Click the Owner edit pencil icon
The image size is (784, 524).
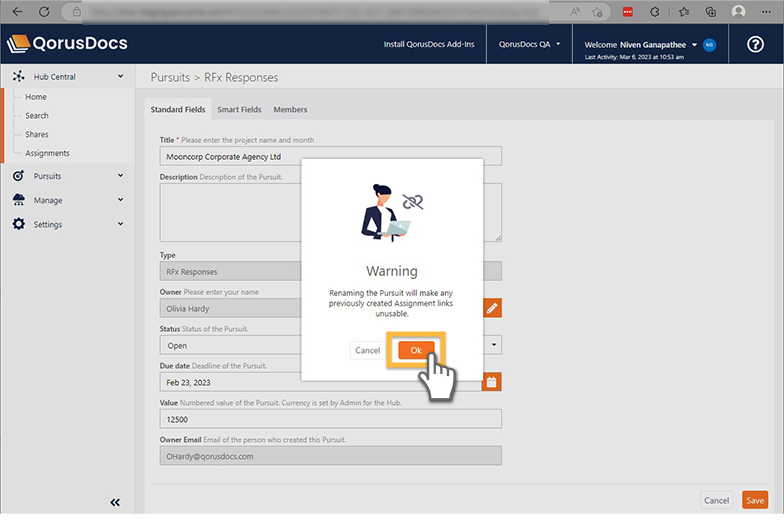(492, 308)
